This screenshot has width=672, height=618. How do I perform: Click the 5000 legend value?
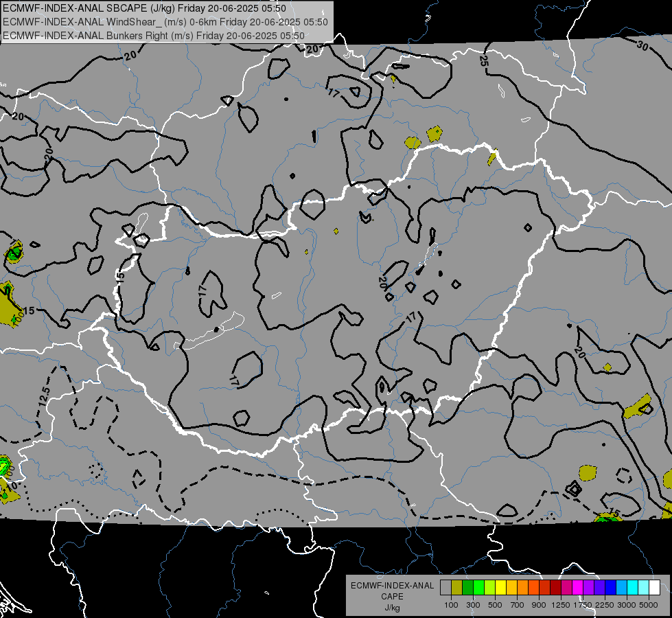pos(649,605)
